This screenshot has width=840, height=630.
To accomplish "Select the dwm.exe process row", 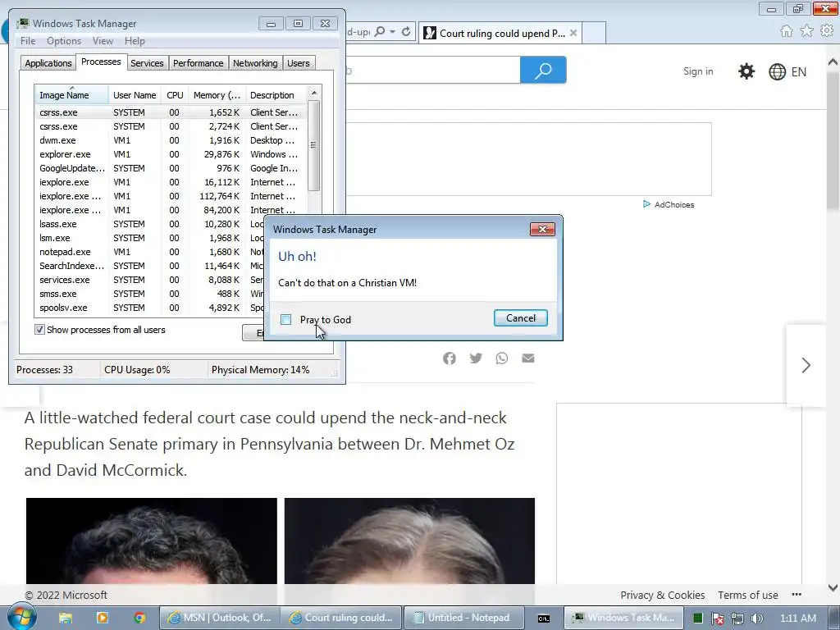I will click(x=171, y=140).
